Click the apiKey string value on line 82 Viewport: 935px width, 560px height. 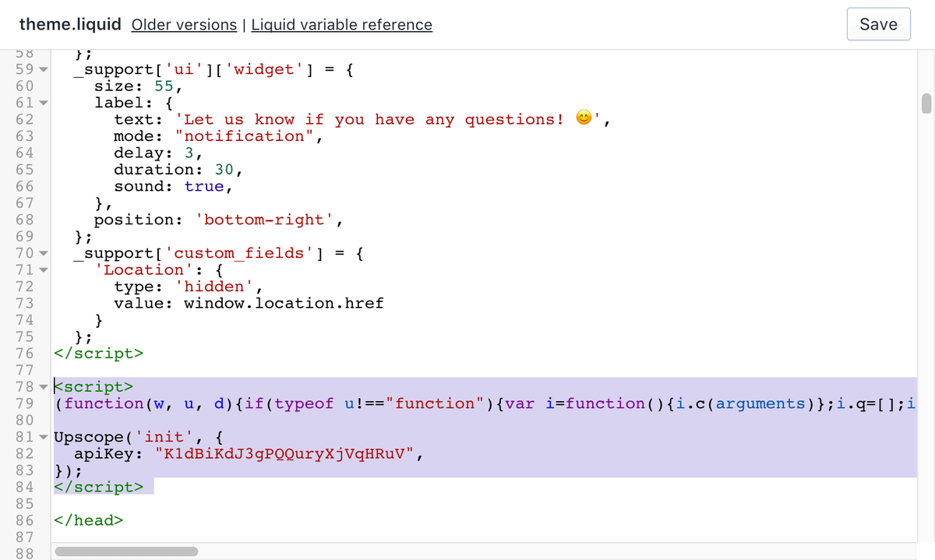pyautogui.click(x=284, y=453)
